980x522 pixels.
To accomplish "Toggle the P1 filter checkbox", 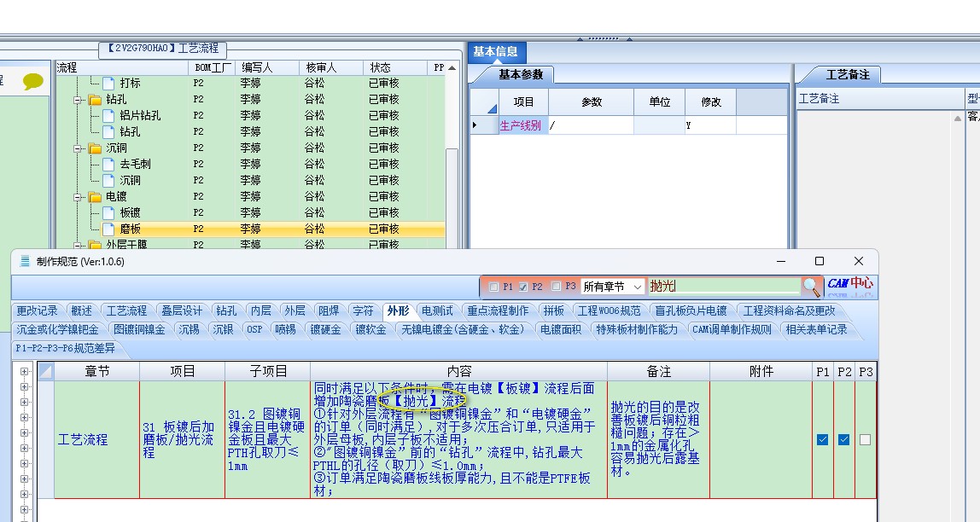I will coord(493,287).
